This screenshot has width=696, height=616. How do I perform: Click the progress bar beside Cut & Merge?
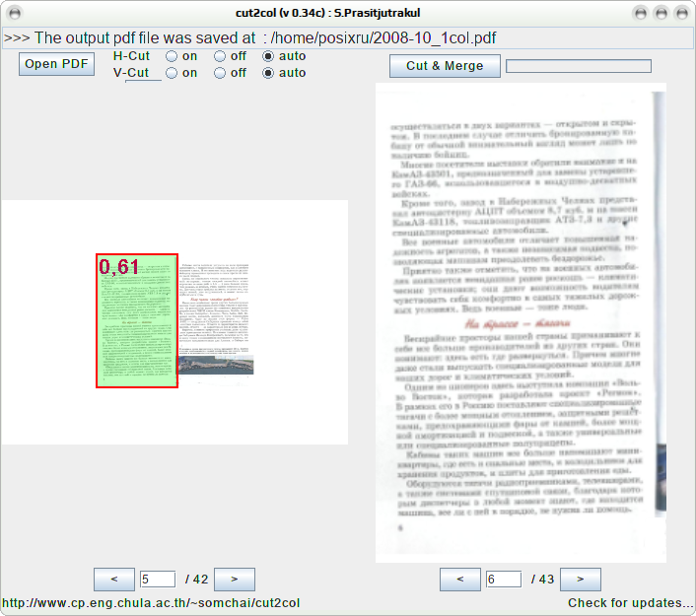pyautogui.click(x=579, y=66)
